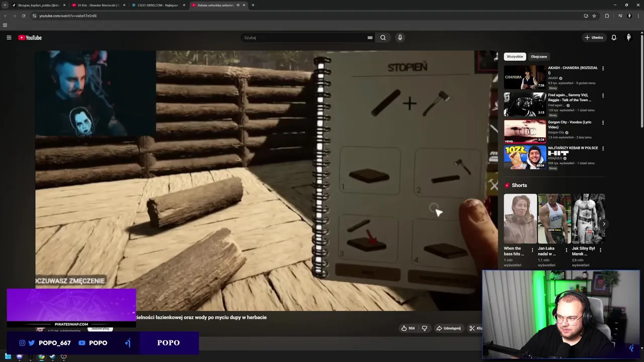Like the video with thumbs up 904
Viewport: 644px width, 362px height.
click(408, 328)
